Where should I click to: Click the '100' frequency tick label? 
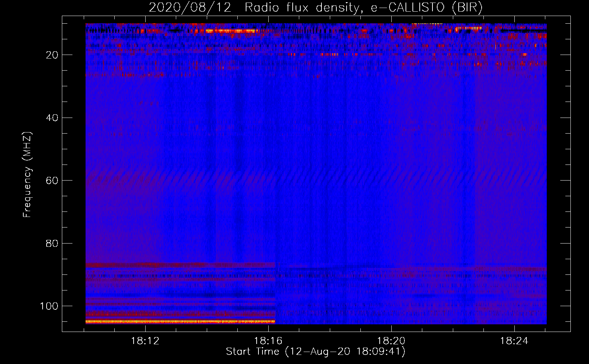(49, 306)
